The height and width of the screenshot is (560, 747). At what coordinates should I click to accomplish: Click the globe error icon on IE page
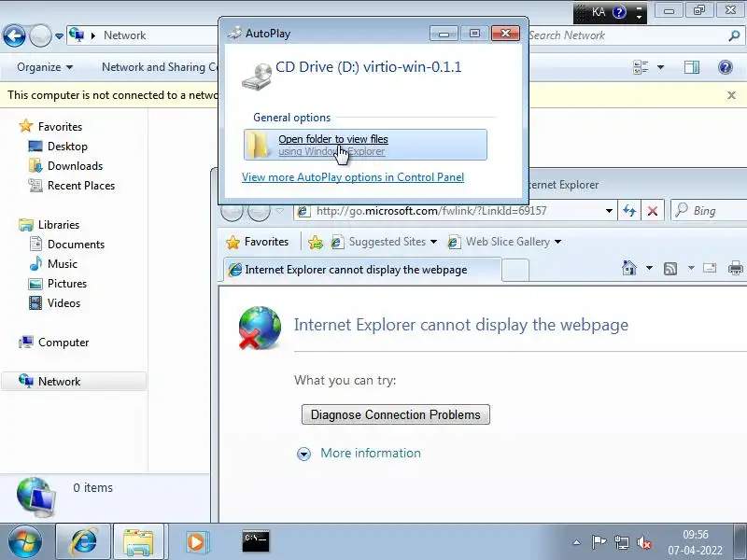click(260, 328)
